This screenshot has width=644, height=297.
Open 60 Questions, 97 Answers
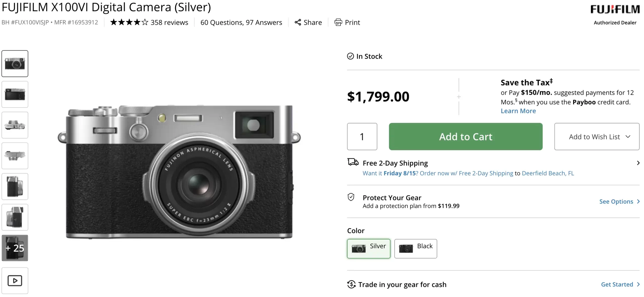coord(241,22)
